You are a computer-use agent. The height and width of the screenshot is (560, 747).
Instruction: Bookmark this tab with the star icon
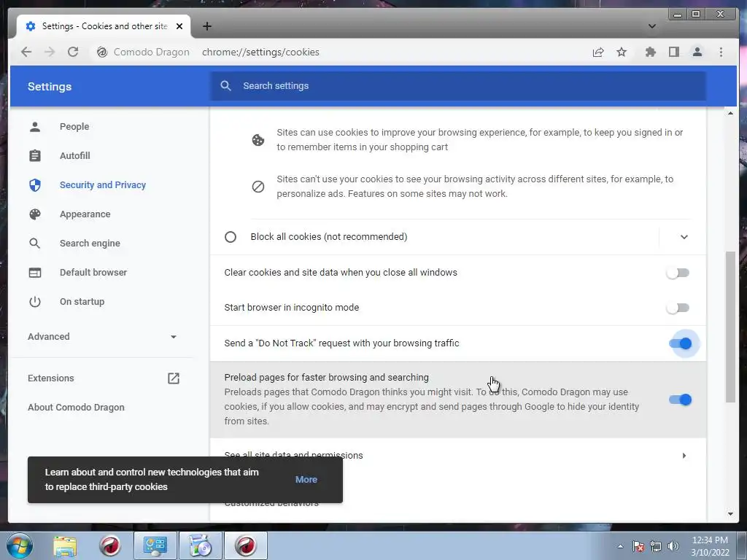[x=622, y=52]
